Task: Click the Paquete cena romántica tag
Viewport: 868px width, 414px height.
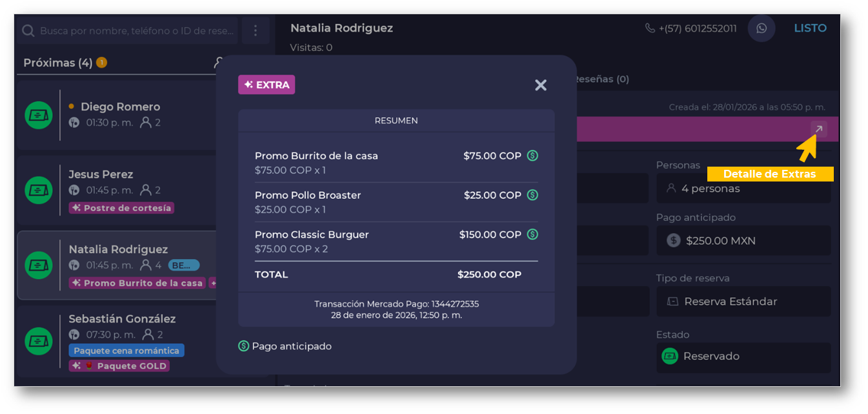Action: click(126, 351)
